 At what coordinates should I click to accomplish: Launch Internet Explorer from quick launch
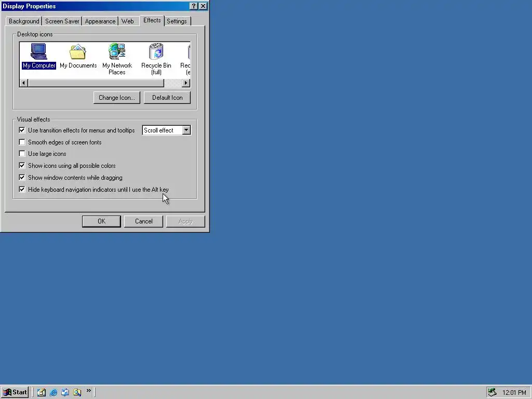point(54,392)
